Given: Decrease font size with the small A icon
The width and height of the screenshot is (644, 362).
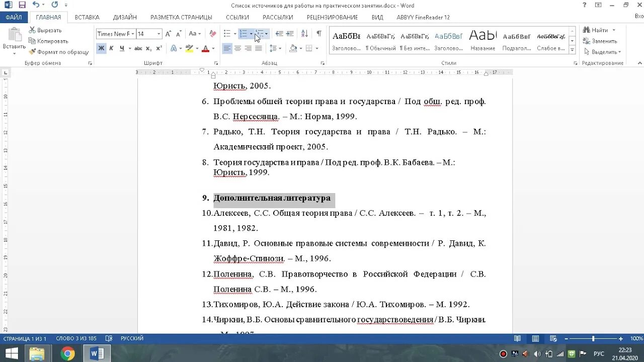Looking at the screenshot, I should click(x=179, y=34).
